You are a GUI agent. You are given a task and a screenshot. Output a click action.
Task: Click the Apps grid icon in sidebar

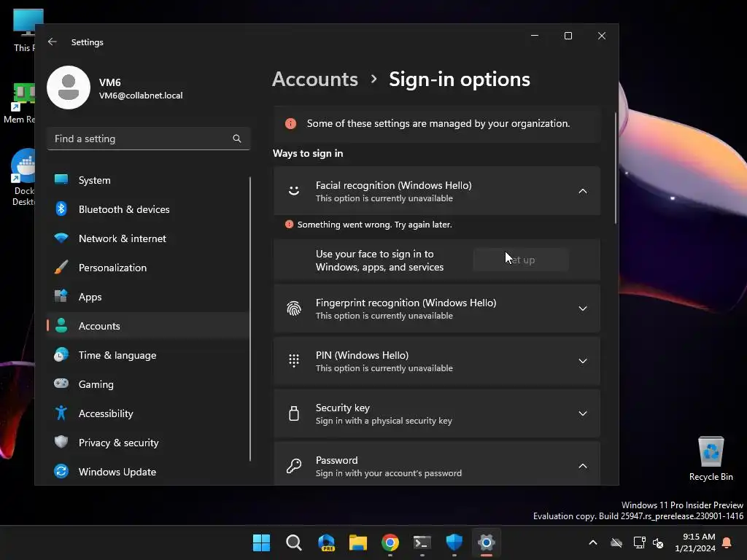[x=61, y=296]
